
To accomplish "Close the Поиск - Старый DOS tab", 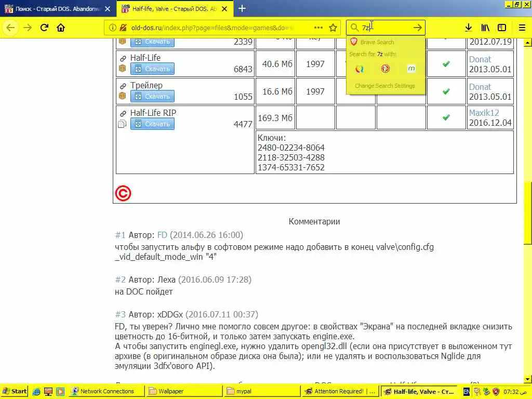I will click(x=108, y=9).
